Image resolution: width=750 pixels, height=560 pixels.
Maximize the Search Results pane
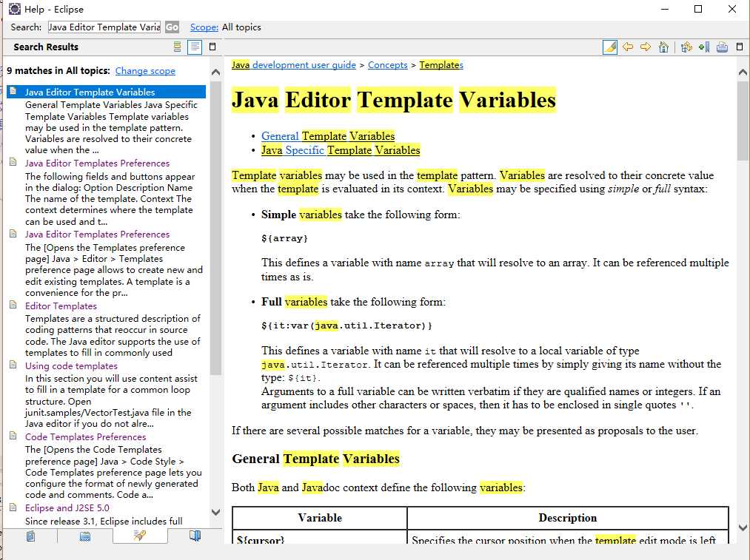[212, 47]
